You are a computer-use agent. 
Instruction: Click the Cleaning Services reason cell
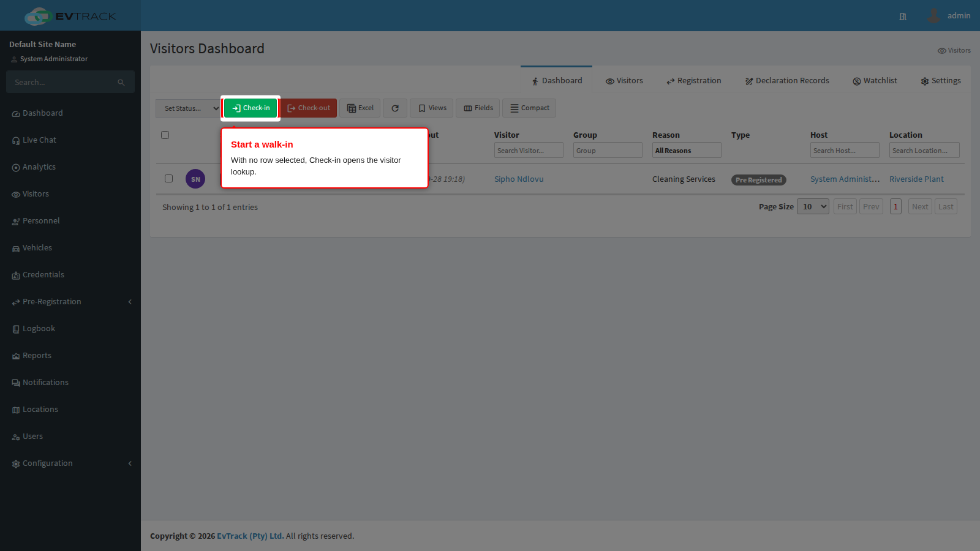(x=684, y=179)
